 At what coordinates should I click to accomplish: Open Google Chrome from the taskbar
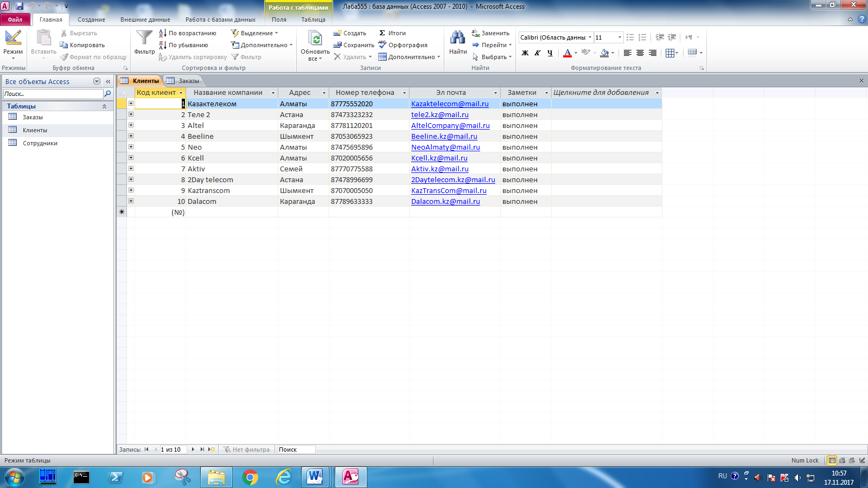[x=250, y=477]
